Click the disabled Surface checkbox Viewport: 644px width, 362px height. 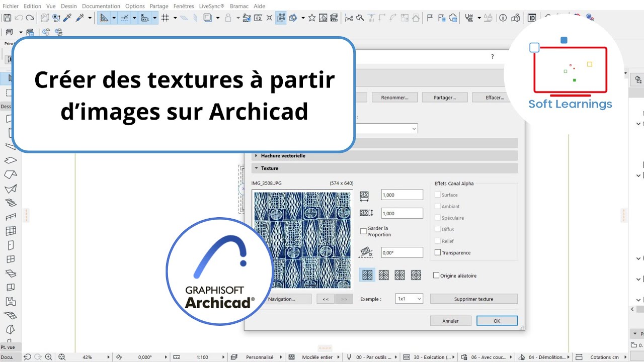[438, 195]
